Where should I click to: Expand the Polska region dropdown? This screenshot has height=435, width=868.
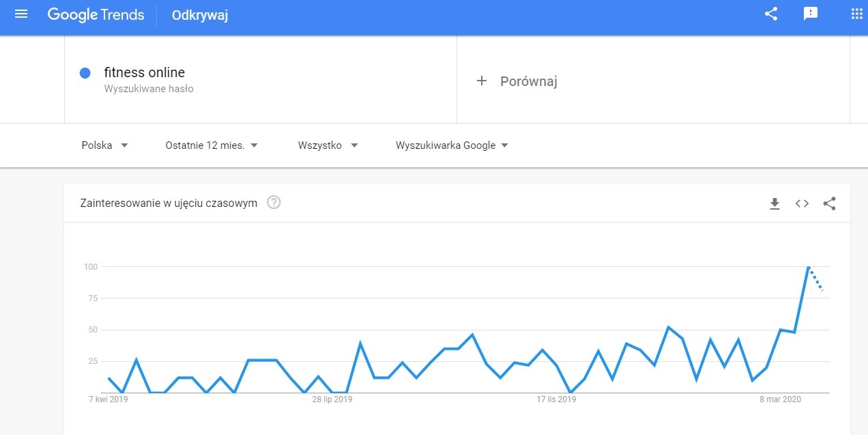(x=105, y=145)
